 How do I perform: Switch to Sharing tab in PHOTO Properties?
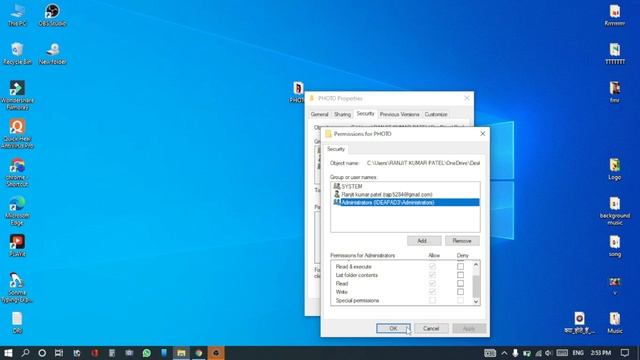[x=342, y=114]
